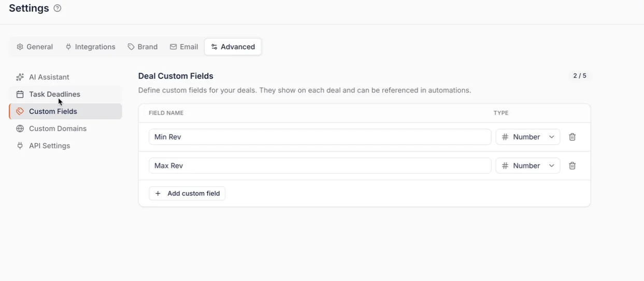Click the API Settings plug icon

pos(20,146)
